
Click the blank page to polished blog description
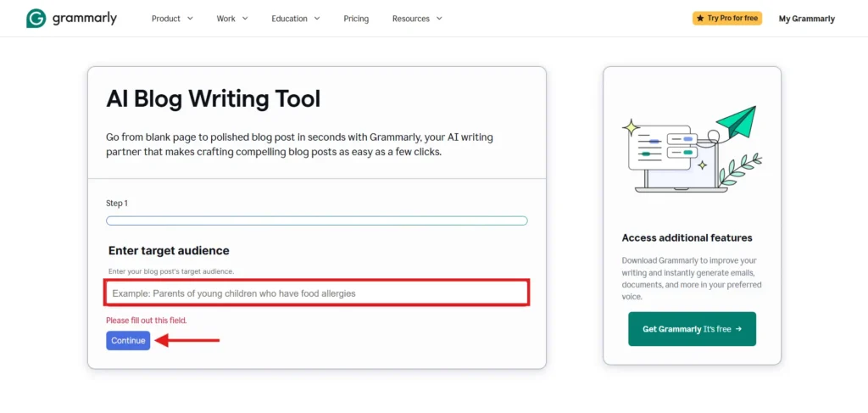coord(299,144)
